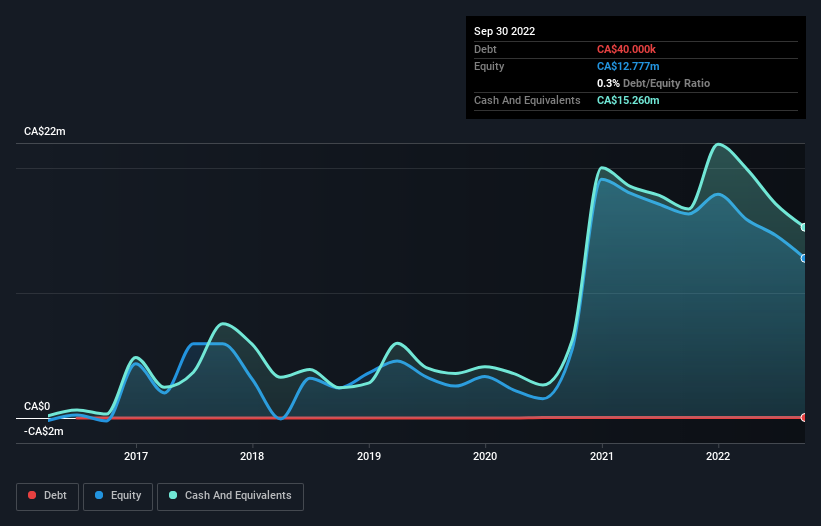821x526 pixels.
Task: Click the 2021 x-axis label
Action: [x=602, y=456]
